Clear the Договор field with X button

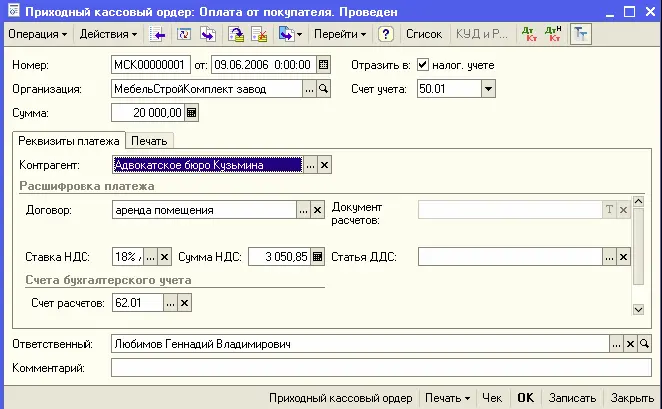317,210
